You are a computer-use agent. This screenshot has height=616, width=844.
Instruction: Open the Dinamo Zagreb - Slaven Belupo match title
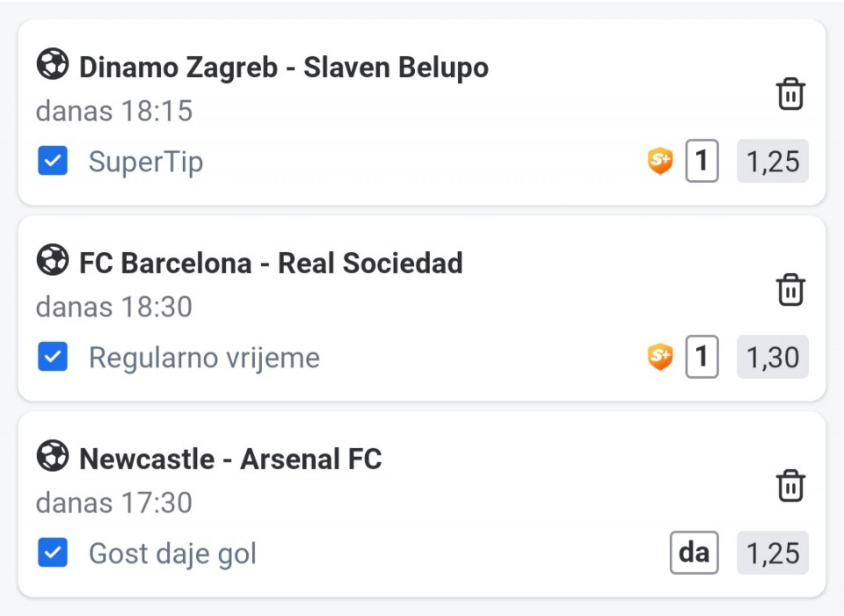click(x=283, y=68)
